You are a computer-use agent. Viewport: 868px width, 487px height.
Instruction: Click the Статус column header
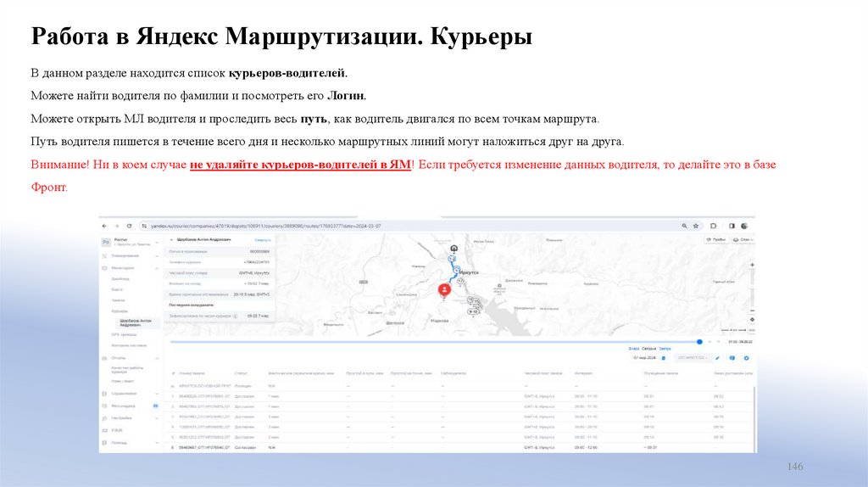pyautogui.click(x=241, y=373)
